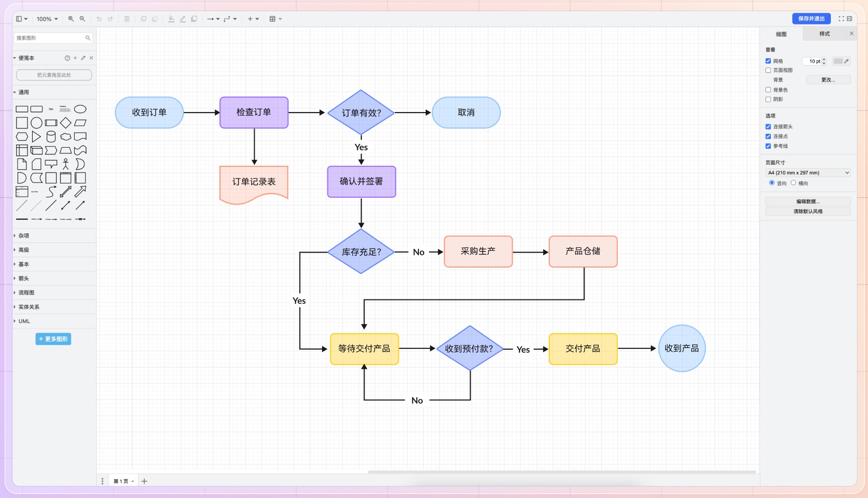Click the redo arrow in toolbar
This screenshot has width=868, height=498.
(x=110, y=19)
